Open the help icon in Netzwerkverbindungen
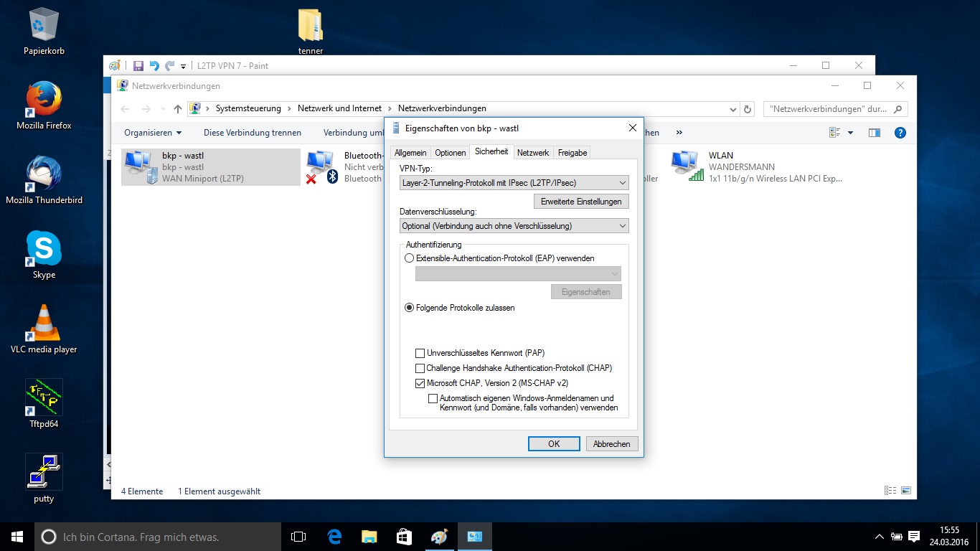Screen dimensions: 980x551 point(900,133)
